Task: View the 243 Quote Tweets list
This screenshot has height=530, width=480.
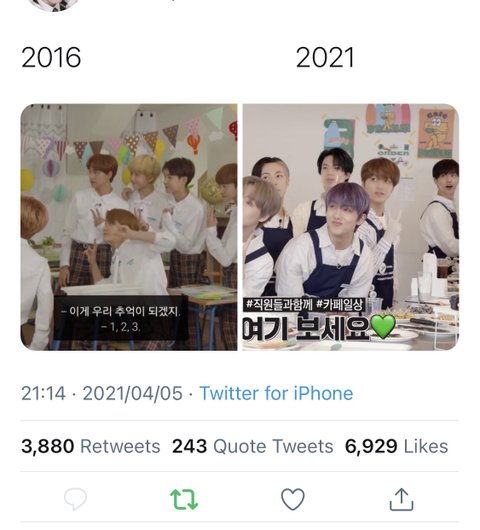Action: 253,446
